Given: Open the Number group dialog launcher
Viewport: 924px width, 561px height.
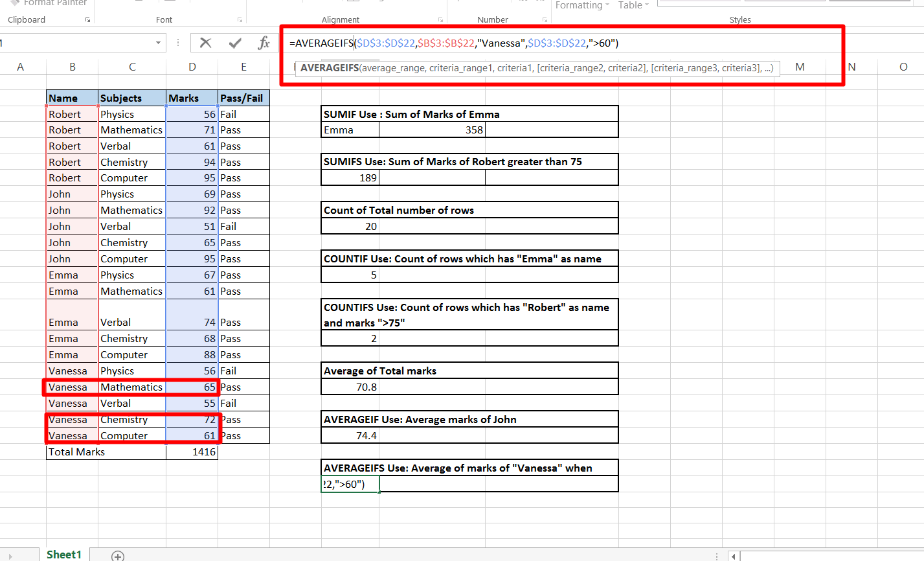Looking at the screenshot, I should 545,20.
